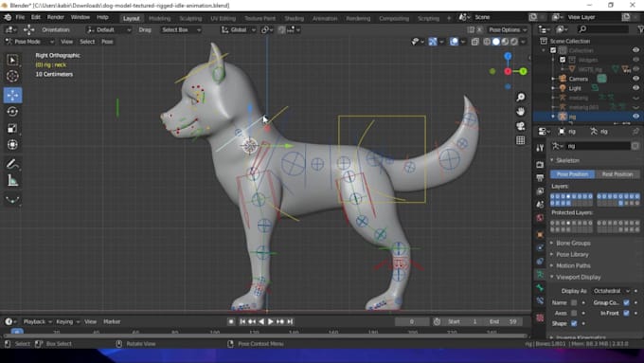Toggle X-ray display icon
Viewport: 644px width, 363px height.
click(475, 42)
